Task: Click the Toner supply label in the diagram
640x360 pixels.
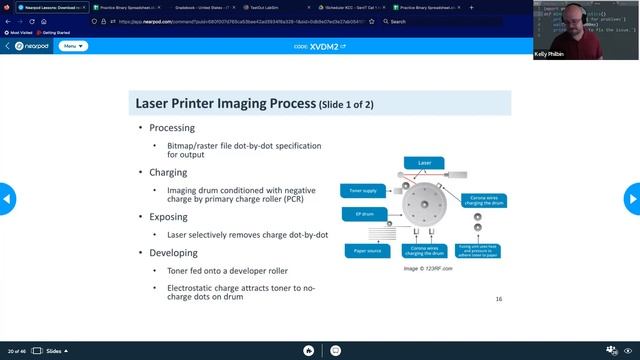Action: pyautogui.click(x=363, y=191)
